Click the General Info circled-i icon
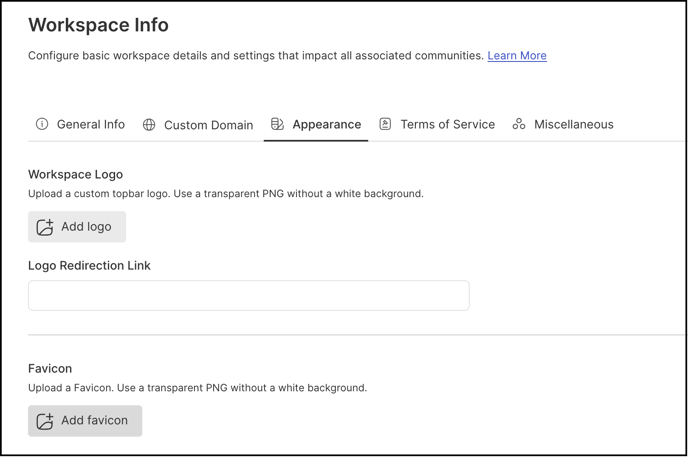Viewport: 688px width, 457px height. click(x=42, y=124)
